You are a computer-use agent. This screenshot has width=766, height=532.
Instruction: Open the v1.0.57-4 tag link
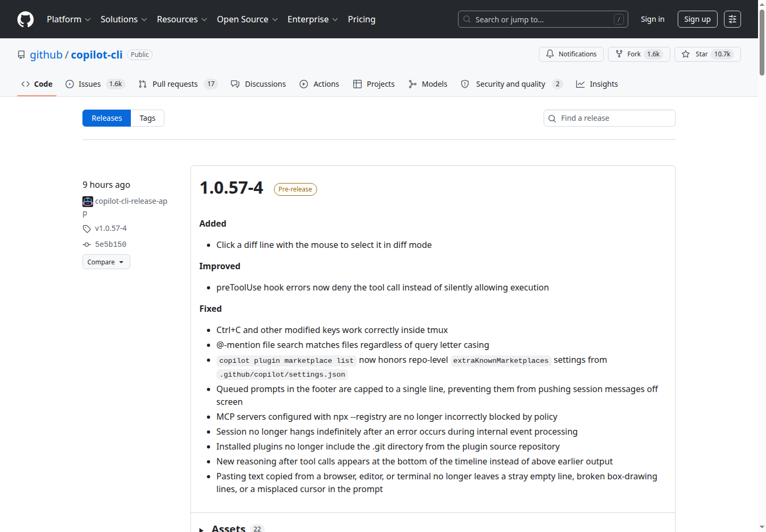[111, 228]
